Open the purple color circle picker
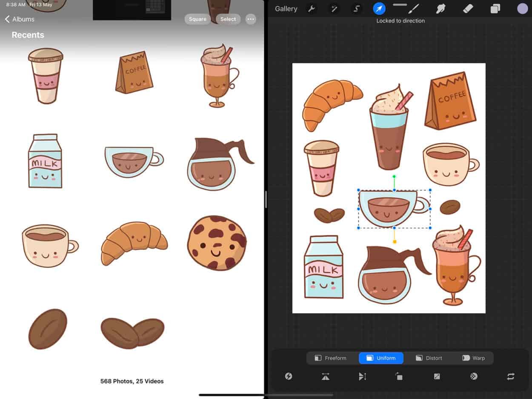This screenshot has width=532, height=399. coord(522,9)
